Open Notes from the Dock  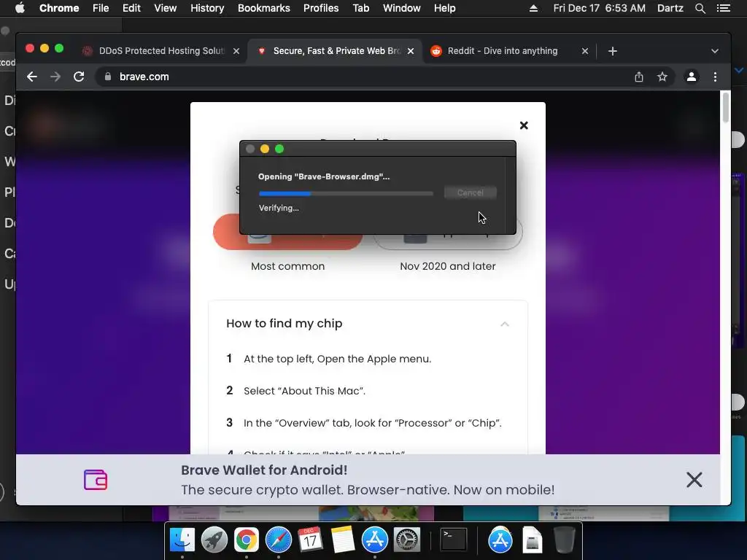coord(343,540)
